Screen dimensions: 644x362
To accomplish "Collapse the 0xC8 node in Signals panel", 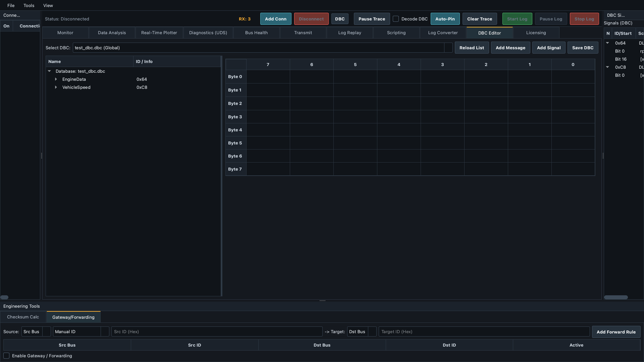I will pos(608,67).
